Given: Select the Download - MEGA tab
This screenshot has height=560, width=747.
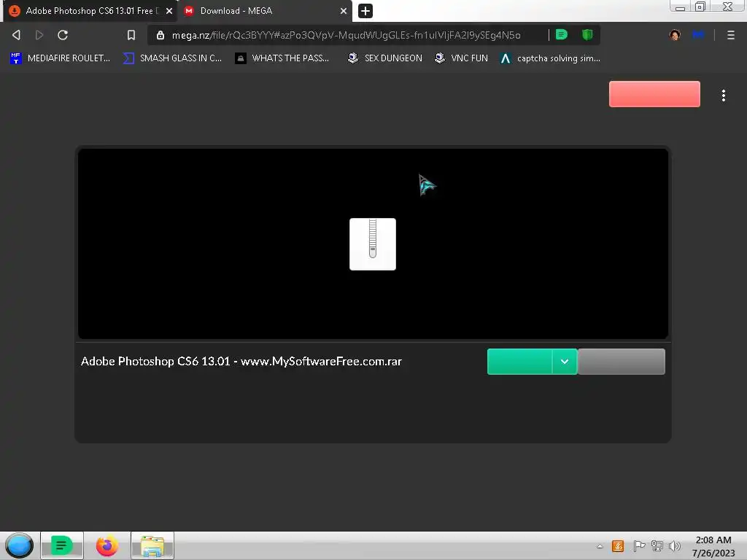Looking at the screenshot, I should pos(264,10).
